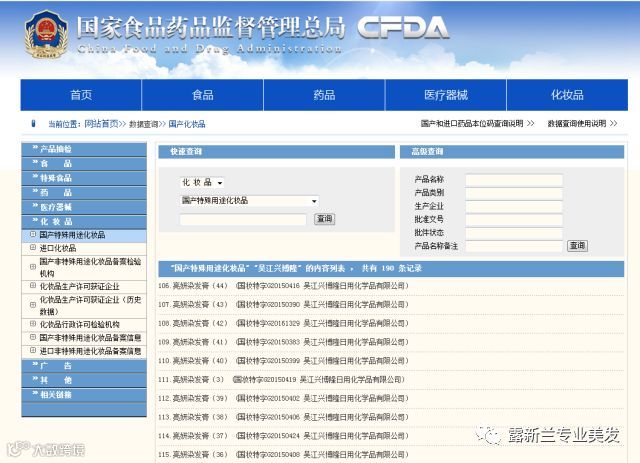Follow the 网站首页 breadcrumb link

coord(101,124)
